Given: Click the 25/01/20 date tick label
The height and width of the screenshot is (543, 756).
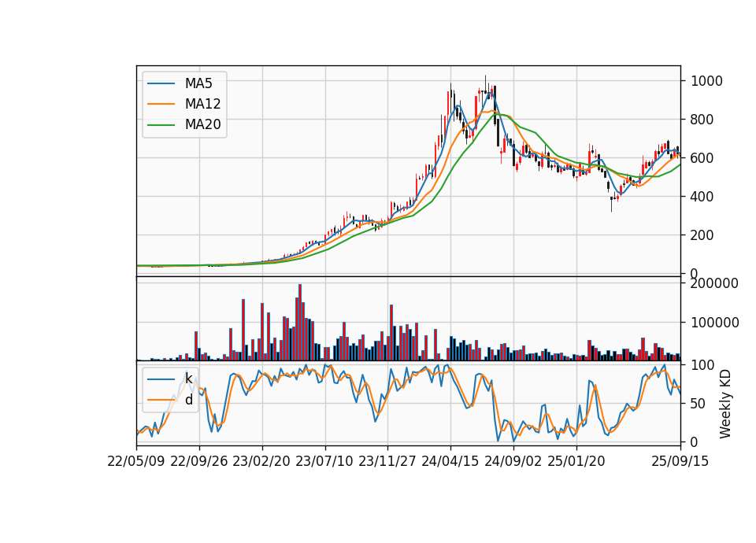Looking at the screenshot, I should pyautogui.click(x=576, y=461).
